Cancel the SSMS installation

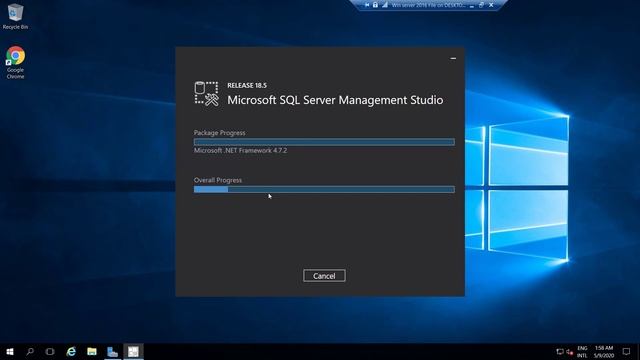[324, 276]
